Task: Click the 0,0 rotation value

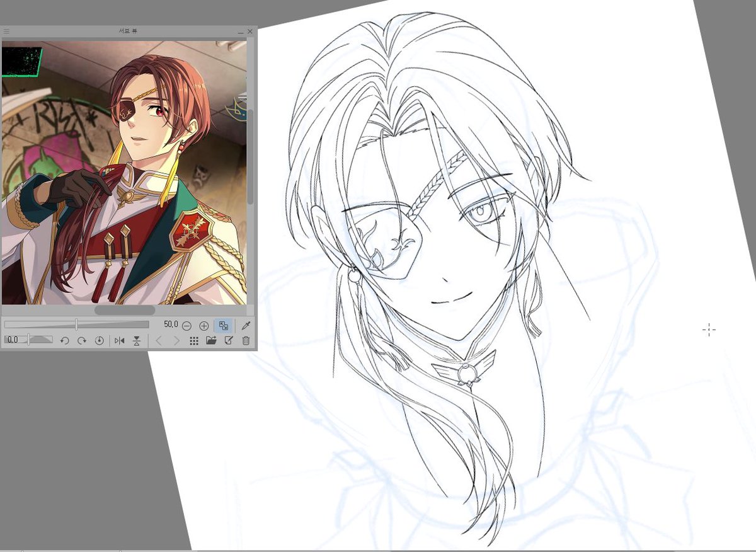Action: click(x=12, y=340)
